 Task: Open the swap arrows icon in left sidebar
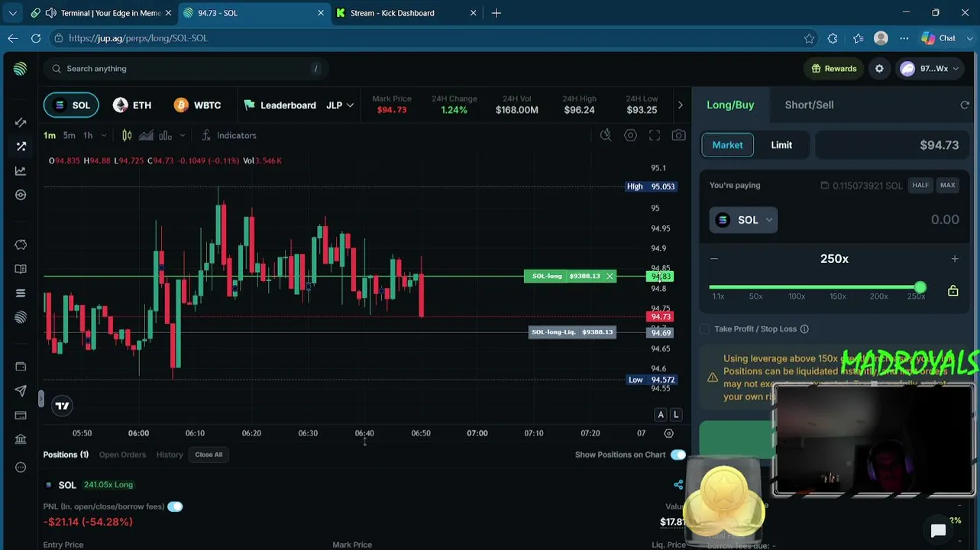[21, 122]
